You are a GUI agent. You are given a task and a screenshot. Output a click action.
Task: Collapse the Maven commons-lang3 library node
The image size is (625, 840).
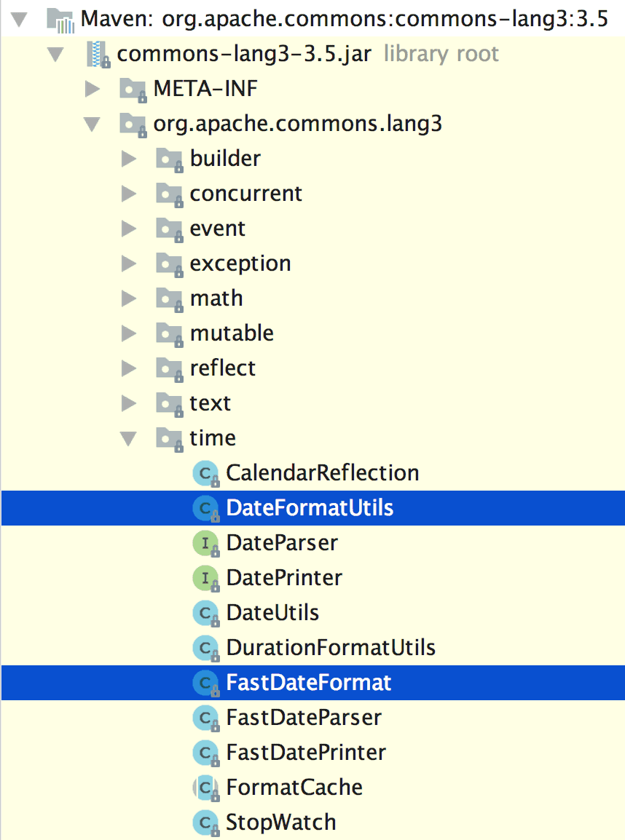coord(19,19)
